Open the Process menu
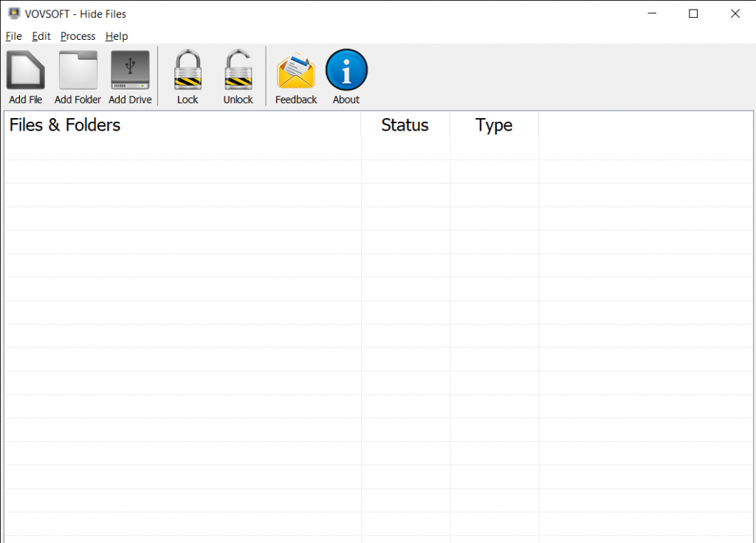 click(78, 36)
